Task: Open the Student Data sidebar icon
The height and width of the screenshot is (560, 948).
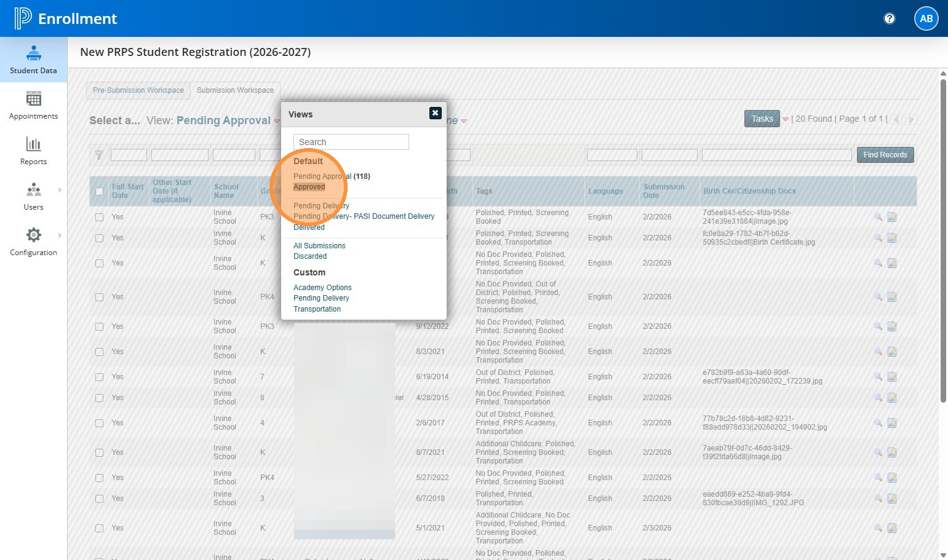Action: tap(33, 53)
